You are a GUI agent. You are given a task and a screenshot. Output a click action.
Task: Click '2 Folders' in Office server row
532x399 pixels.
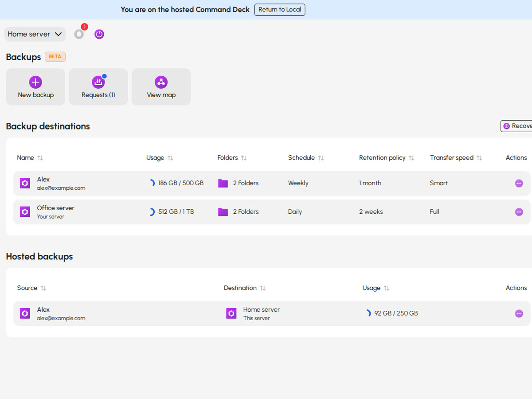246,212
